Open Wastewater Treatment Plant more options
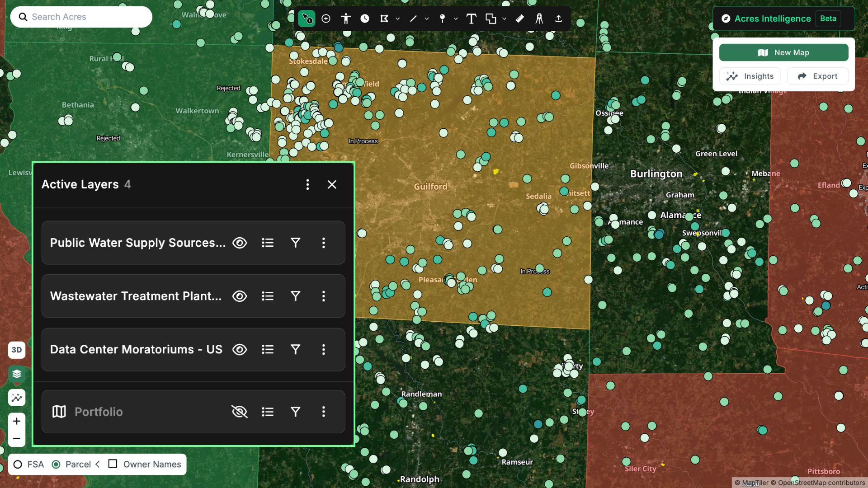This screenshot has height=488, width=868. 324,296
